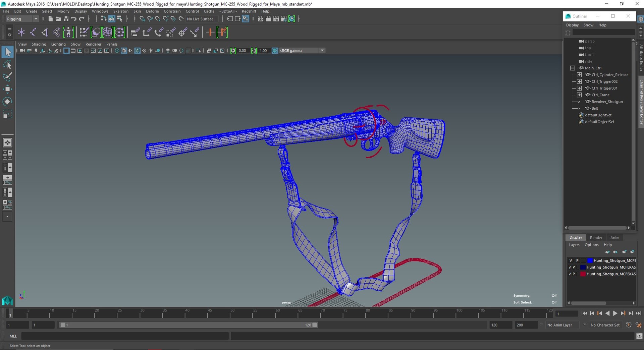Image resolution: width=644 pixels, height=350 pixels.
Task: Toggle X-Ray viewport icon
Action: 208,51
